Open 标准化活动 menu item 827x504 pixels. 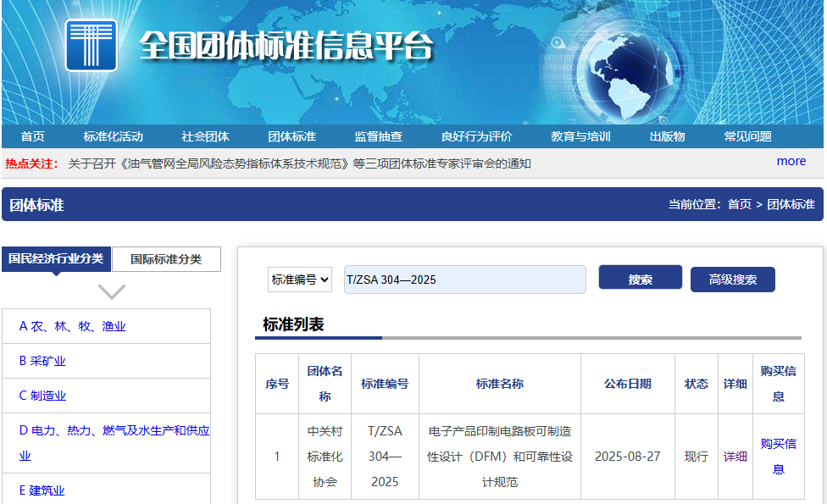click(x=113, y=136)
